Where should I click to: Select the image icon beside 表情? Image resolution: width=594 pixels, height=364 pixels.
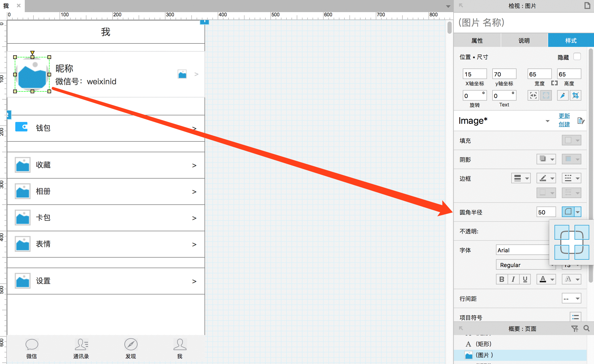click(23, 244)
